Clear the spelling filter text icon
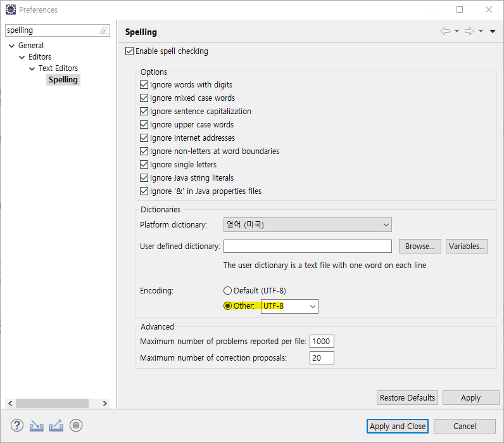The width and height of the screenshot is (504, 443). point(103,30)
